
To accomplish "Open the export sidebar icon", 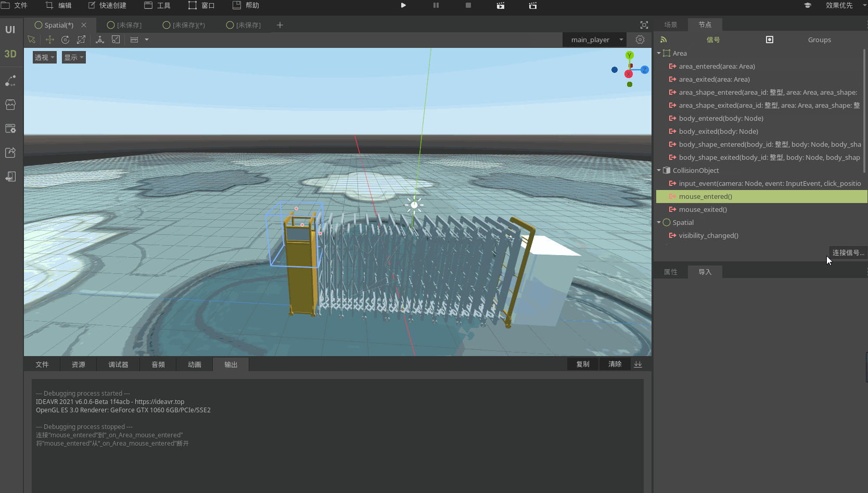I will click(10, 153).
